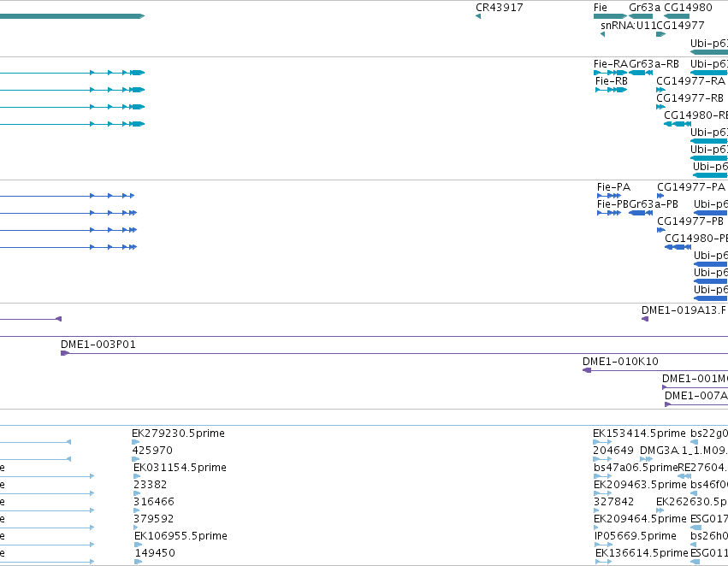Viewport: 728px width, 566px height.
Task: Select the 23382 EST label
Action: click(x=150, y=484)
